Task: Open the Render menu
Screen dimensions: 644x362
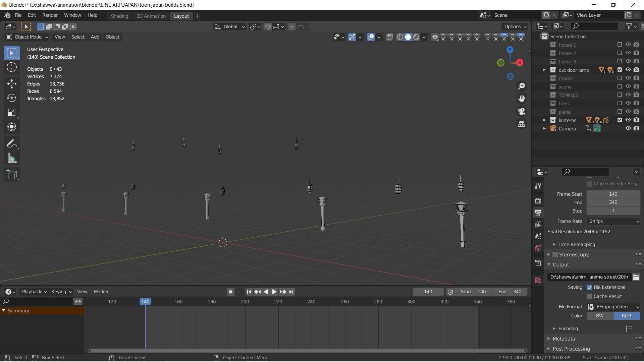Action: pyautogui.click(x=50, y=15)
